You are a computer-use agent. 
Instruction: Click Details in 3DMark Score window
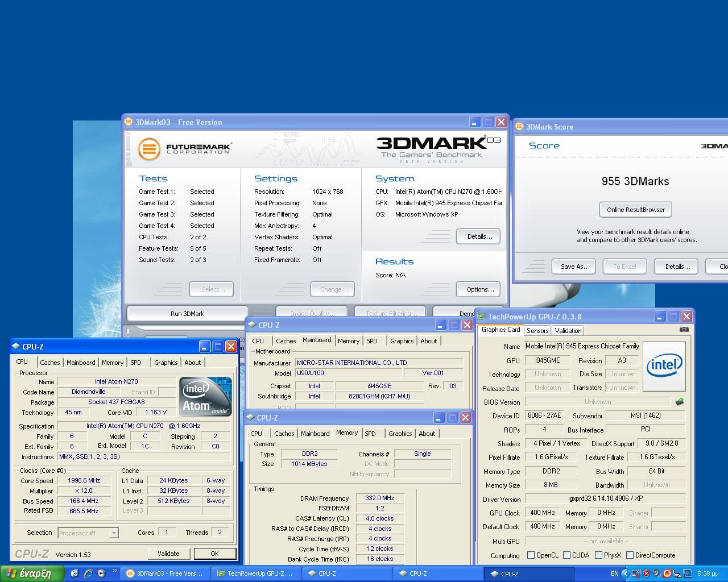(676, 267)
